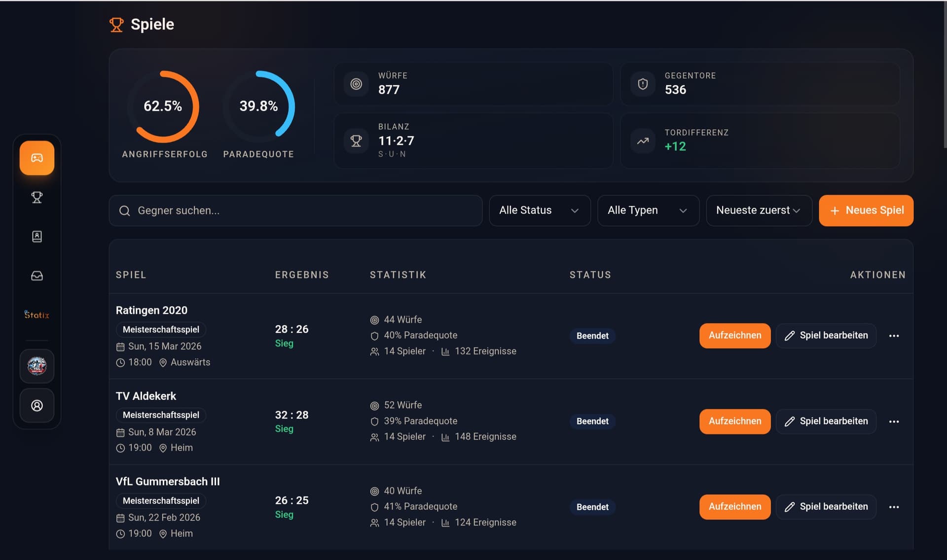This screenshot has width=947, height=560.
Task: Click the 32 : 28 result
Action: click(291, 415)
